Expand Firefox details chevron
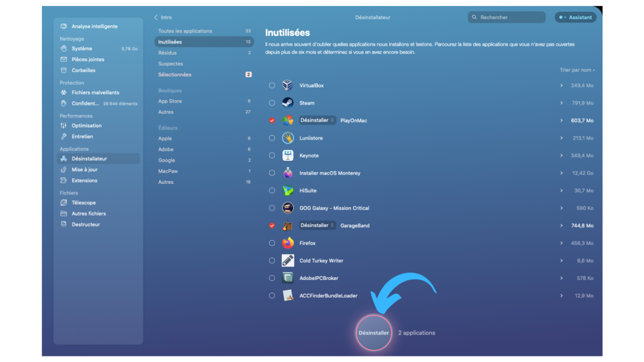 pyautogui.click(x=561, y=243)
